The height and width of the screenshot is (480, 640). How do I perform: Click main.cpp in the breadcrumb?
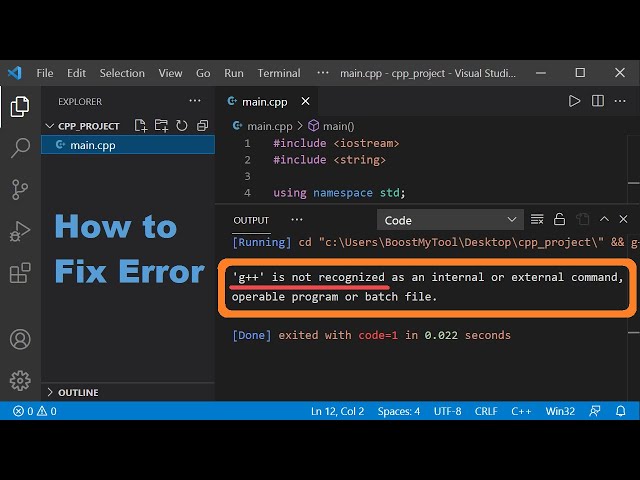[x=269, y=126]
